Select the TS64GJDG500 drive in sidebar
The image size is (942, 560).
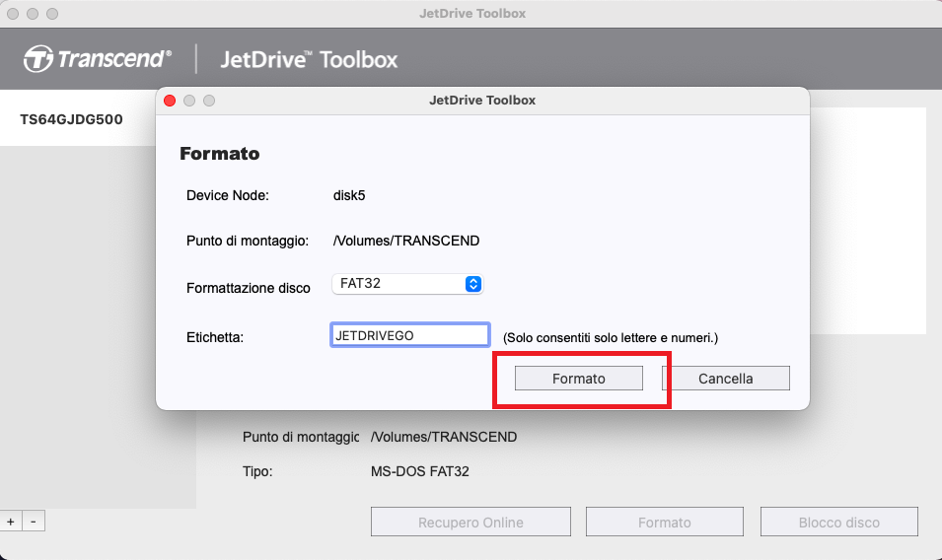tap(78, 119)
